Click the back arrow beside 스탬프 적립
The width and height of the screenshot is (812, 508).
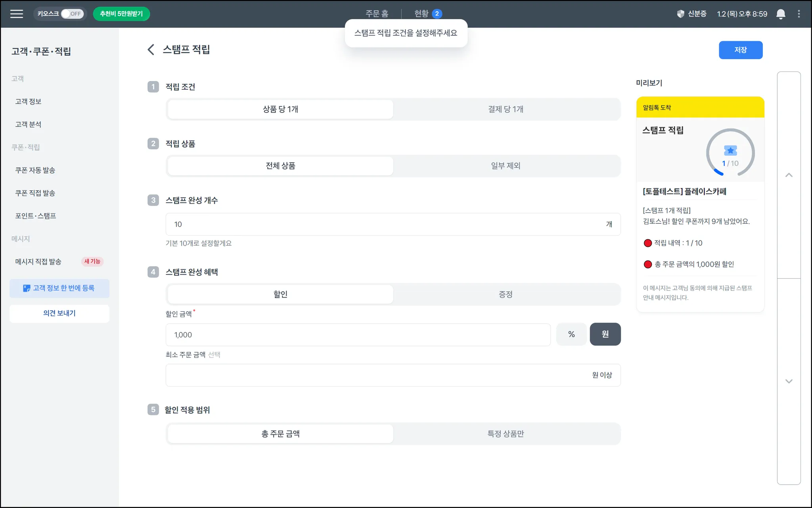click(151, 50)
